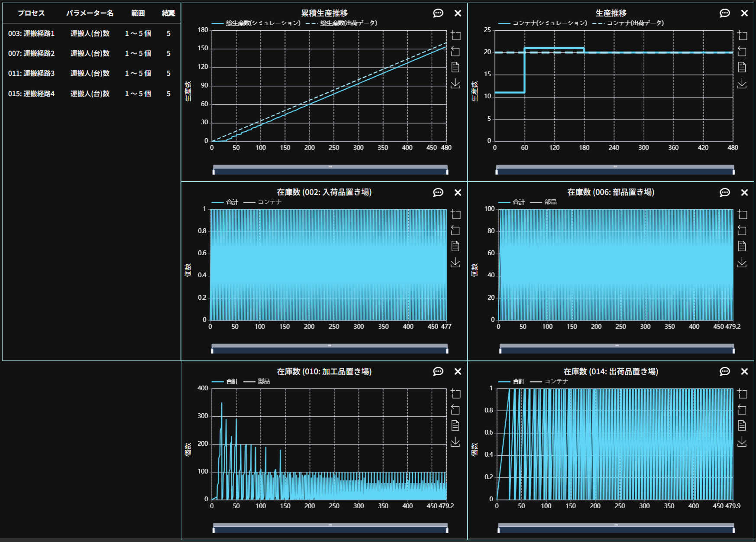Download the 在庫数 (010: 加工品置き場) chart image
Viewport: 756px width, 542px height.
pos(455,442)
